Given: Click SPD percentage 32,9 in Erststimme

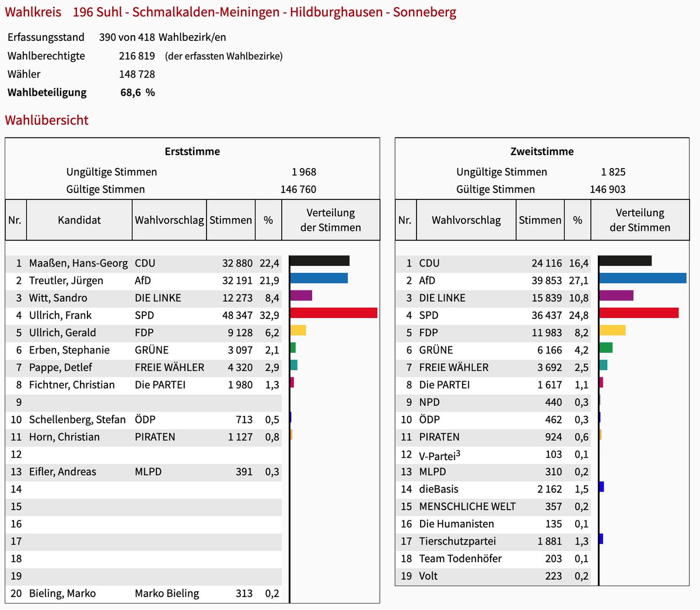Looking at the screenshot, I should [269, 315].
